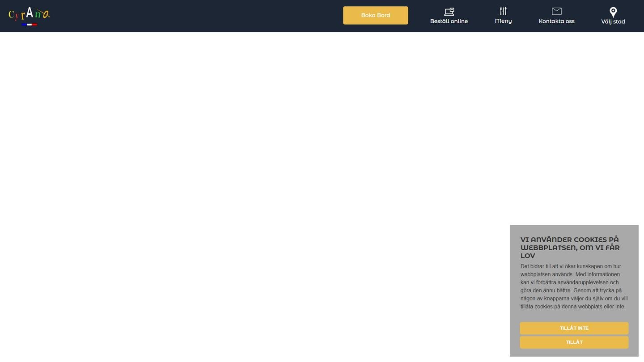644x362 pixels.
Task: Click the cookie description paragraph
Action: 574,286
